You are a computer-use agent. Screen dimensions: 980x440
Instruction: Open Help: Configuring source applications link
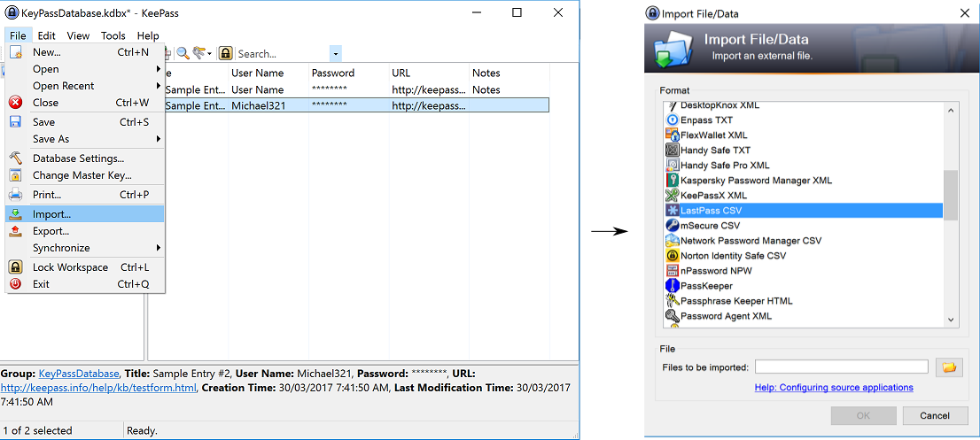click(834, 388)
